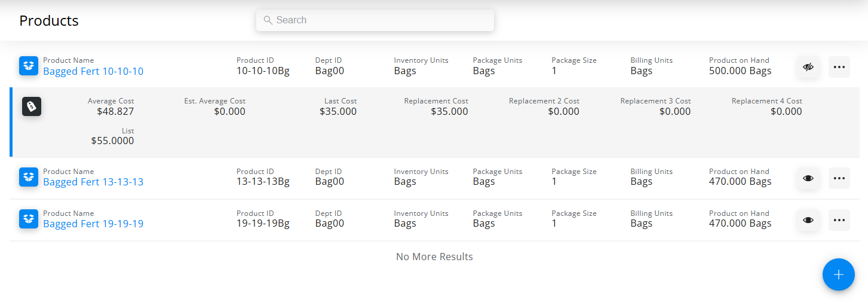This screenshot has width=868, height=302.
Task: Click the product icon for Bagged Fert 13-13-13
Action: pyautogui.click(x=29, y=177)
